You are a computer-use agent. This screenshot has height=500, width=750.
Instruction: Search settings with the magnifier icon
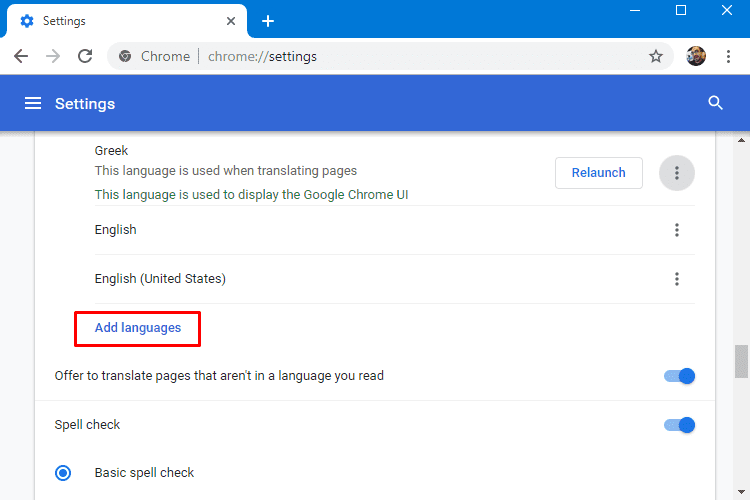pos(715,103)
